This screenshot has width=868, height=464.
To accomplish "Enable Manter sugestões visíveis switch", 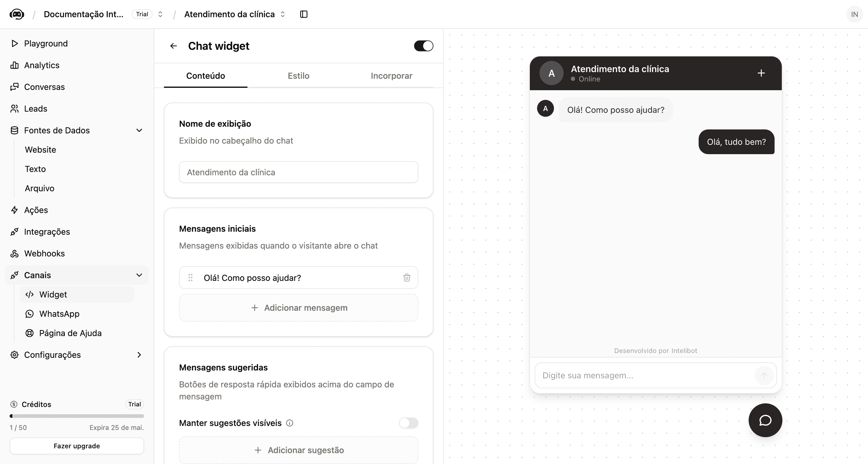I will [408, 423].
